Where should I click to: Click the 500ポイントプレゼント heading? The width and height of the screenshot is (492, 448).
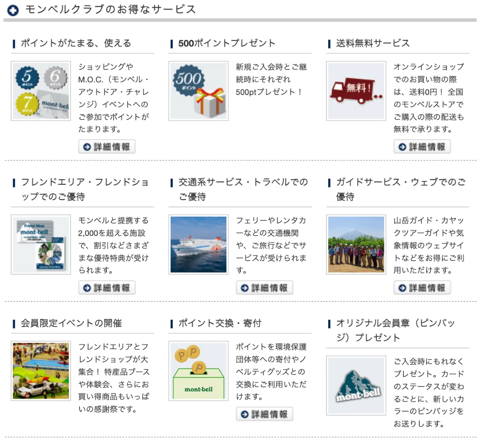tap(227, 43)
